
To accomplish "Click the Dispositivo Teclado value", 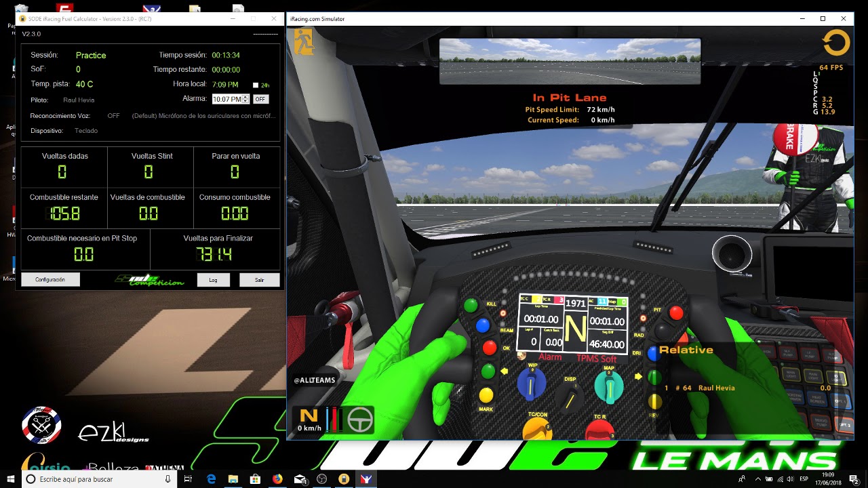I will click(86, 131).
